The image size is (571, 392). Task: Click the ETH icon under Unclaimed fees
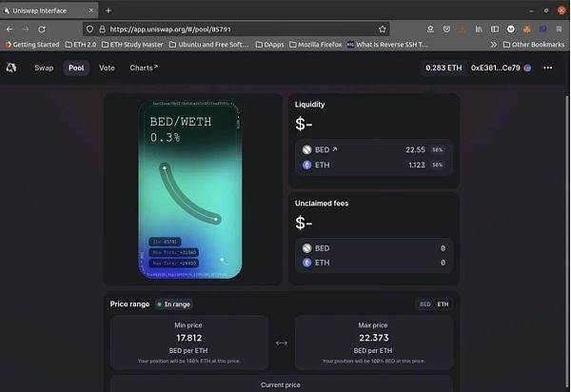(307, 263)
